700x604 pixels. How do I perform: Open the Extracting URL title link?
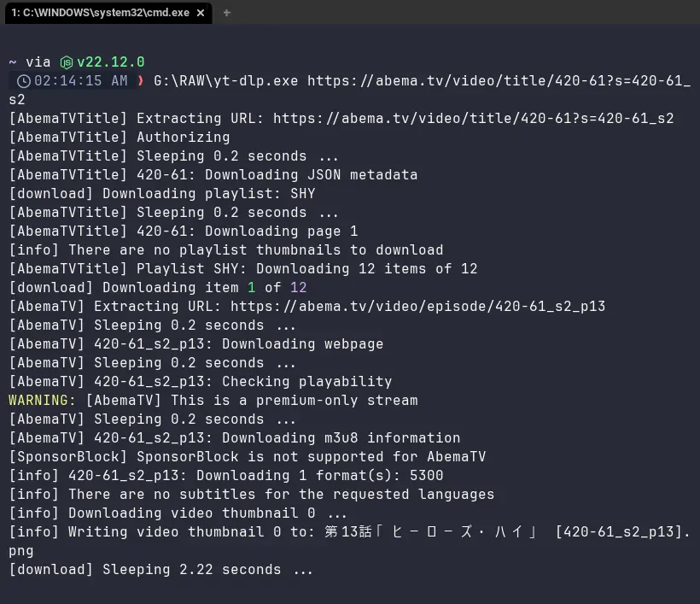(473, 119)
